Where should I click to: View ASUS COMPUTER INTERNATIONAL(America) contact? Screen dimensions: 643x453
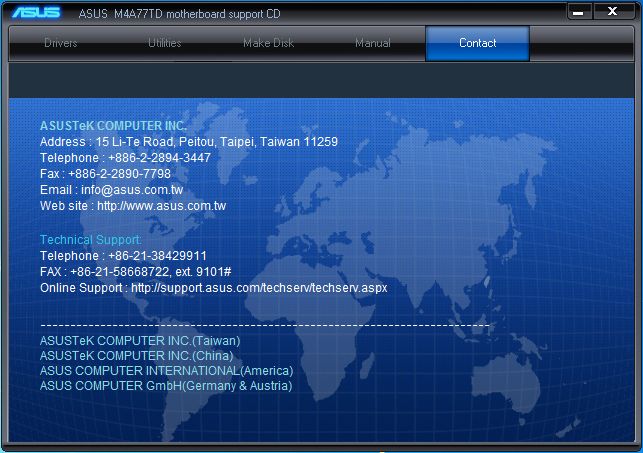166,371
